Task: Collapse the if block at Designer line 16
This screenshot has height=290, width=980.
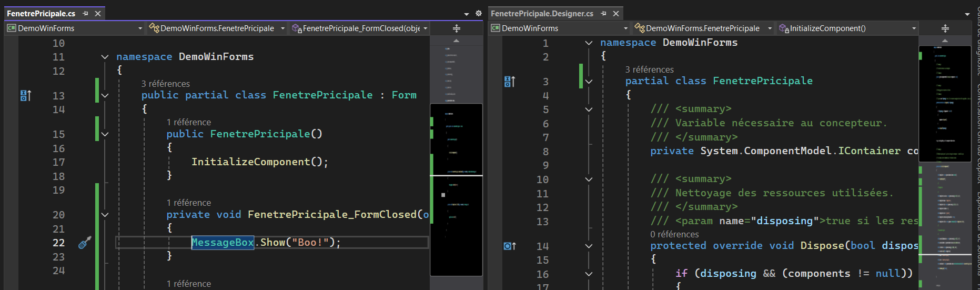Action: click(589, 274)
